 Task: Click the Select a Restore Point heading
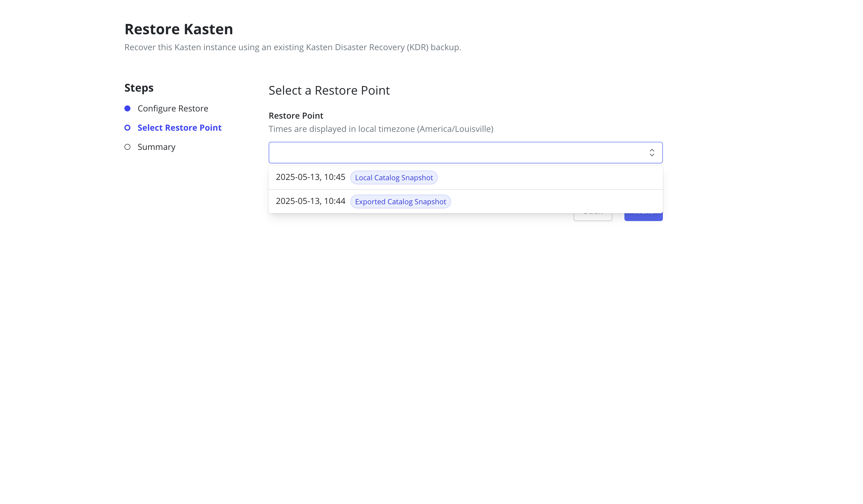click(x=329, y=90)
